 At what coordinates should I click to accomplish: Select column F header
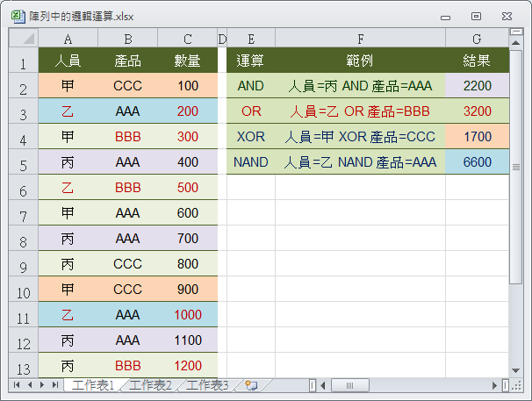pyautogui.click(x=360, y=39)
